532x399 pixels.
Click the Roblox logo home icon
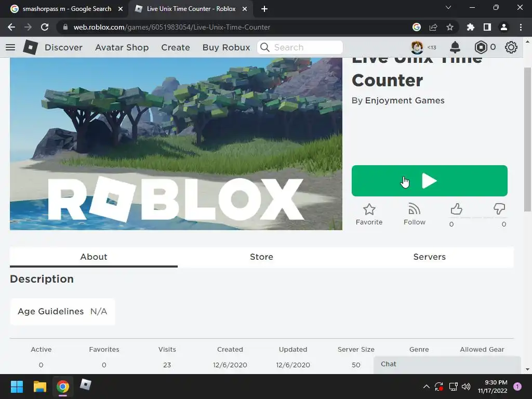click(x=30, y=47)
